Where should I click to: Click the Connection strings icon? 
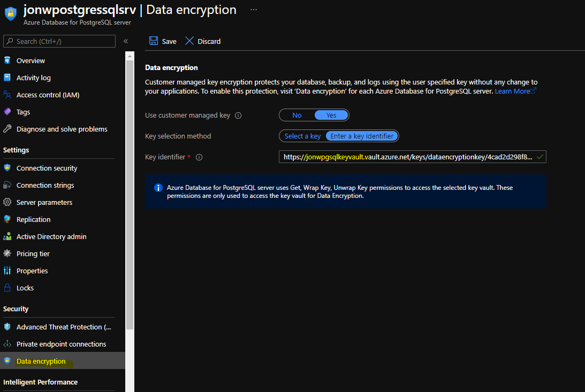click(7, 185)
